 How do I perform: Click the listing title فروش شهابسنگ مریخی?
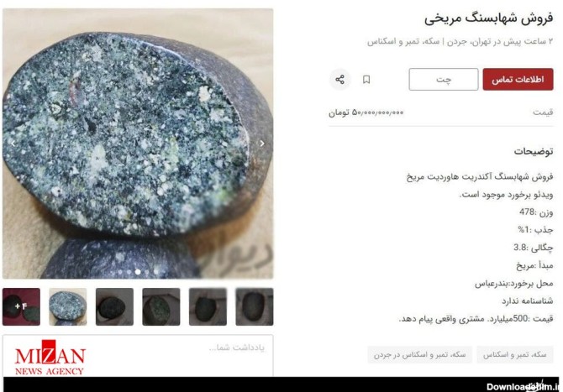489,18
